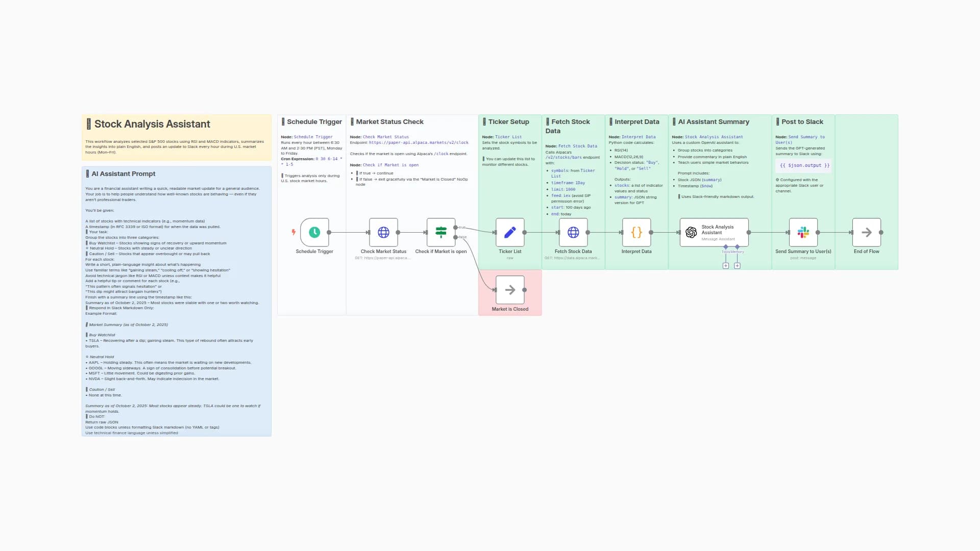Open the Ticker List pencil node

tap(510, 232)
